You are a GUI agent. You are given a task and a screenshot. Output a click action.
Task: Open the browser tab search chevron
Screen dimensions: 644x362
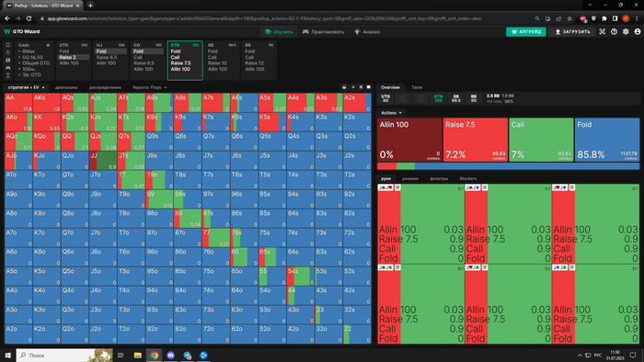point(590,5)
